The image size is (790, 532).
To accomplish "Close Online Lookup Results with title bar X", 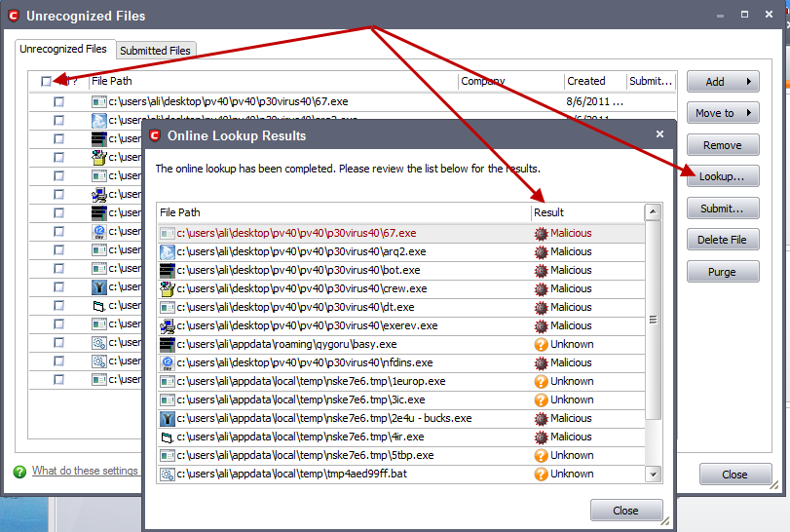I will click(x=659, y=134).
